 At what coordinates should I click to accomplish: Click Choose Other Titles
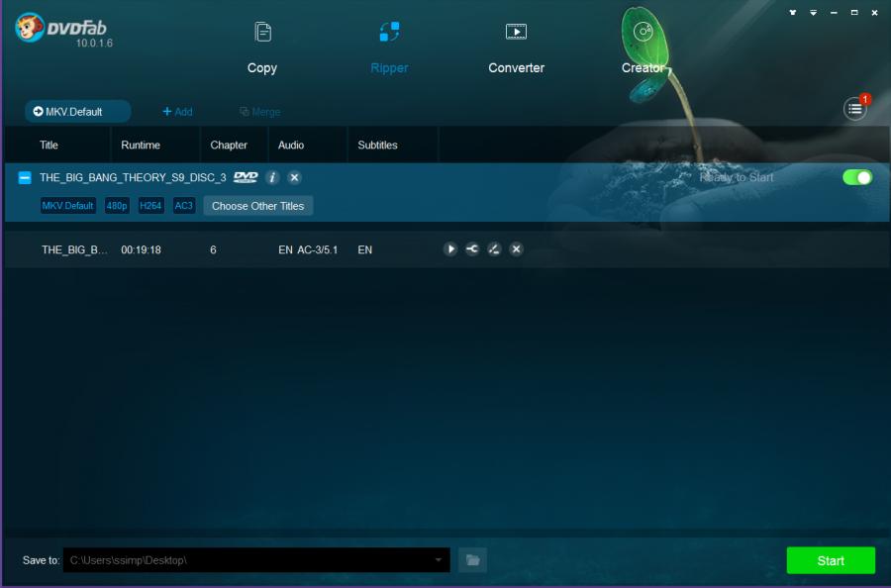(258, 206)
